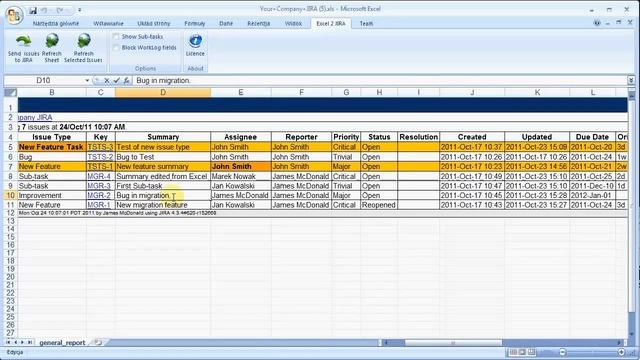Screen dimensions: 640x360
Task: Open the quick access toolbar customize dropdown
Action: coord(80,10)
